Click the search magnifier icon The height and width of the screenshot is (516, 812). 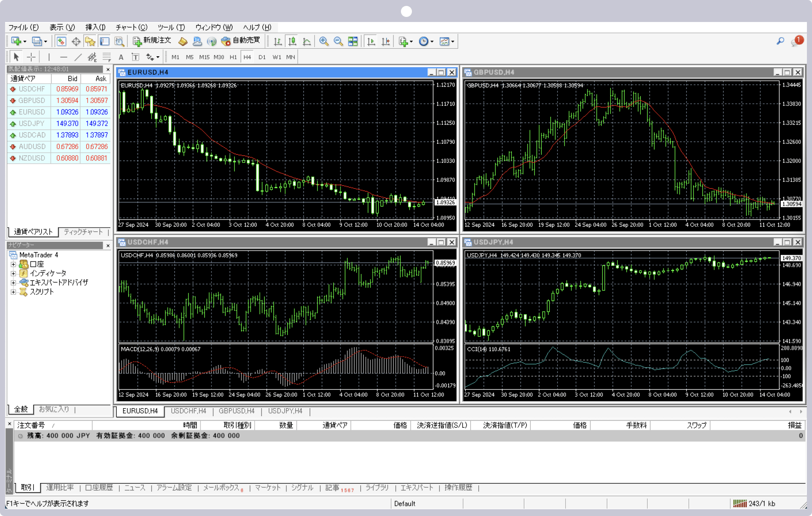click(780, 41)
